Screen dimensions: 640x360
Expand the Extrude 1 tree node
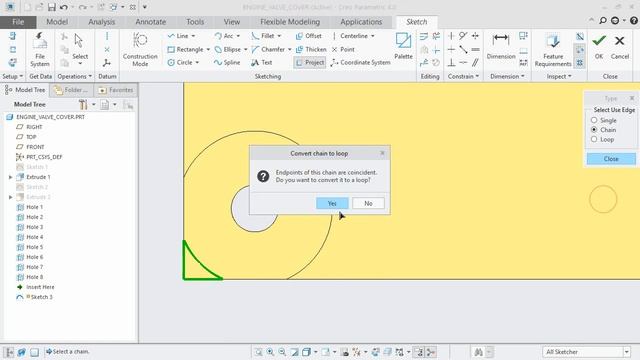pyautogui.click(x=11, y=177)
